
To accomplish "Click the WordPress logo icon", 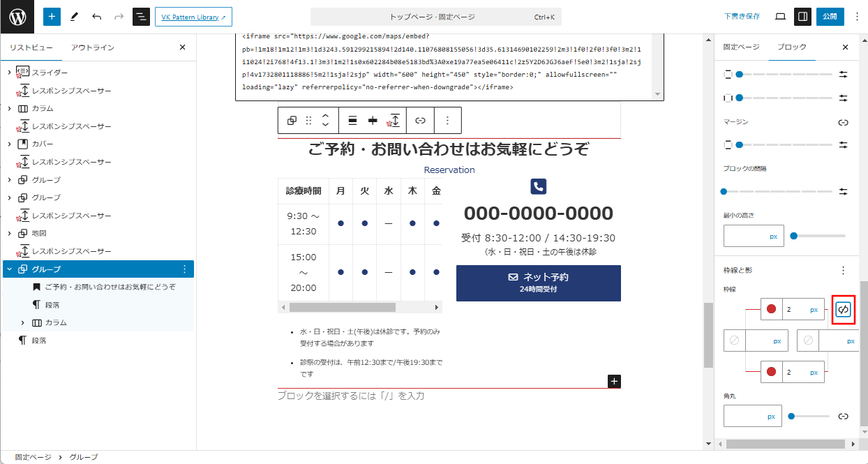I will point(17,17).
